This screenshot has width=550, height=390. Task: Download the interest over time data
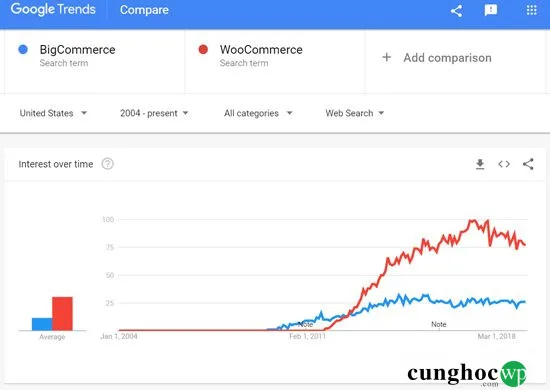[x=480, y=164]
